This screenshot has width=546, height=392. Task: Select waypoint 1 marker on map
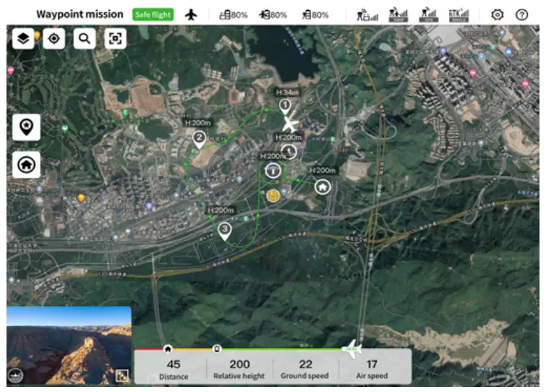(x=285, y=107)
